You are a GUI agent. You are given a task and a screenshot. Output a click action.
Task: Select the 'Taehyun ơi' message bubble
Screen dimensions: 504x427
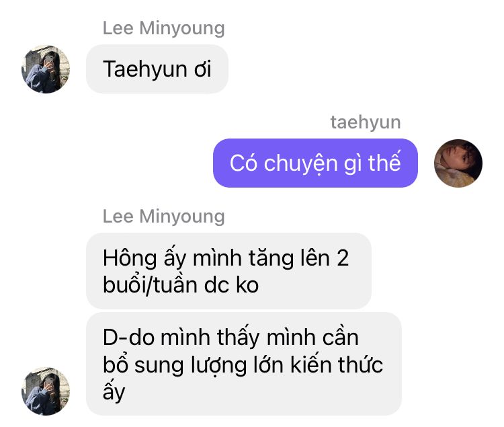pos(157,69)
